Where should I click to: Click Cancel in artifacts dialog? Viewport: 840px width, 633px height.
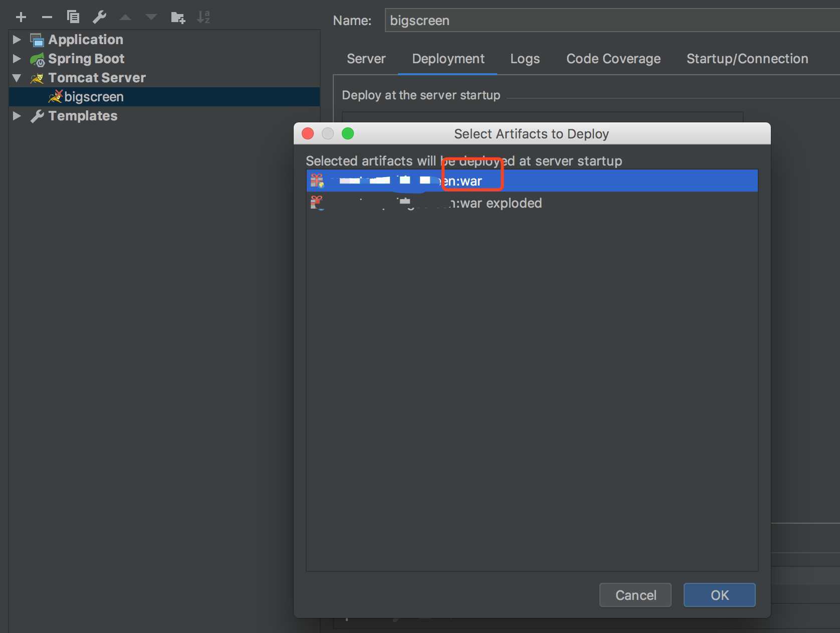(636, 595)
